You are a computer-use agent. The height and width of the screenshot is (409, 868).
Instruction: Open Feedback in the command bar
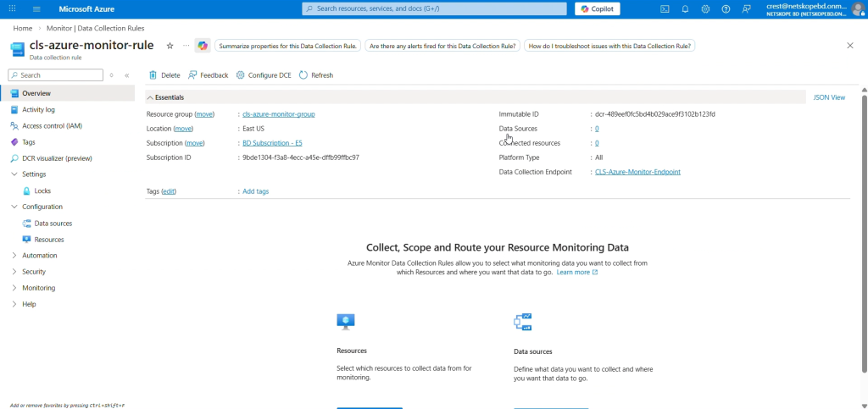(x=209, y=75)
